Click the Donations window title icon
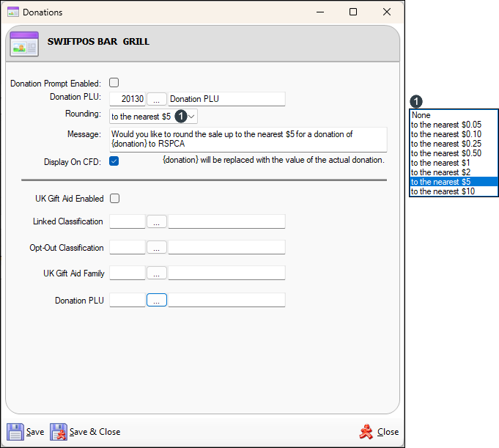The width and height of the screenshot is (499, 448). pos(12,12)
